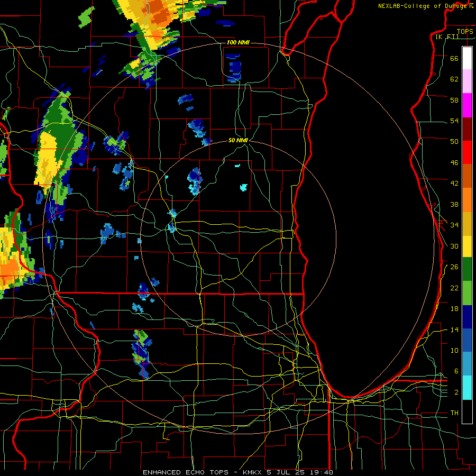Click the 38 value on the legend
Viewport: 476px width, 476px height.
(454, 204)
